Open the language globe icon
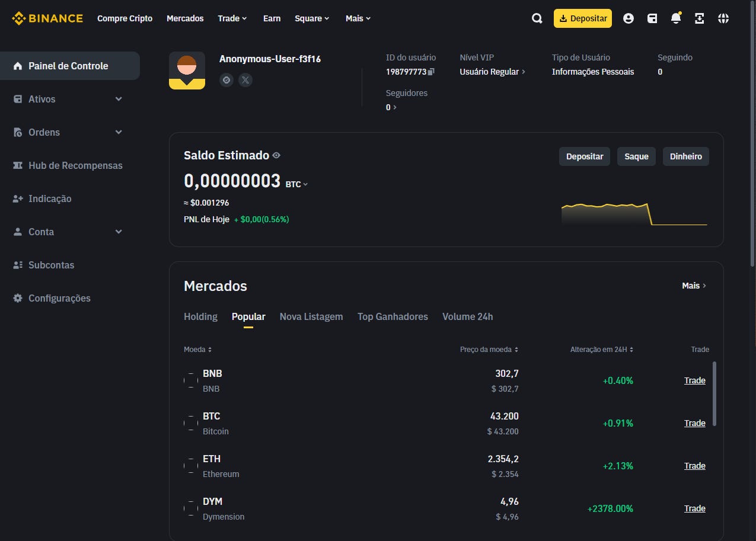The height and width of the screenshot is (541, 756). pos(723,18)
